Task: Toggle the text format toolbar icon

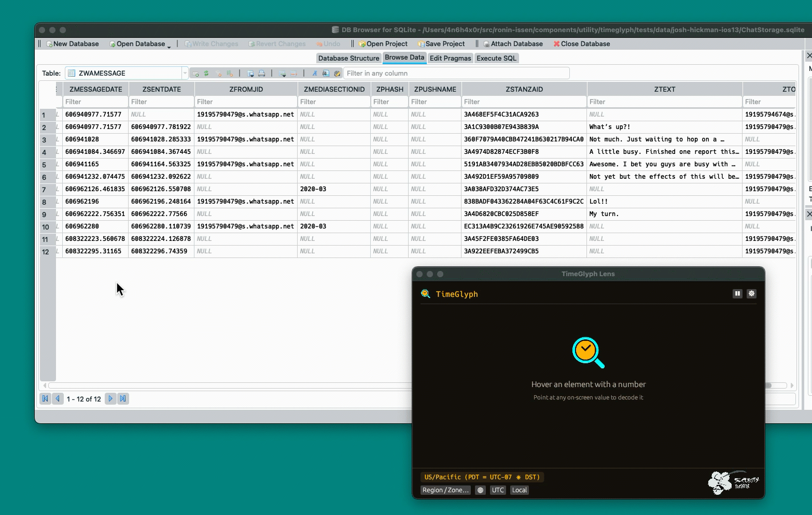Action: [x=314, y=74]
